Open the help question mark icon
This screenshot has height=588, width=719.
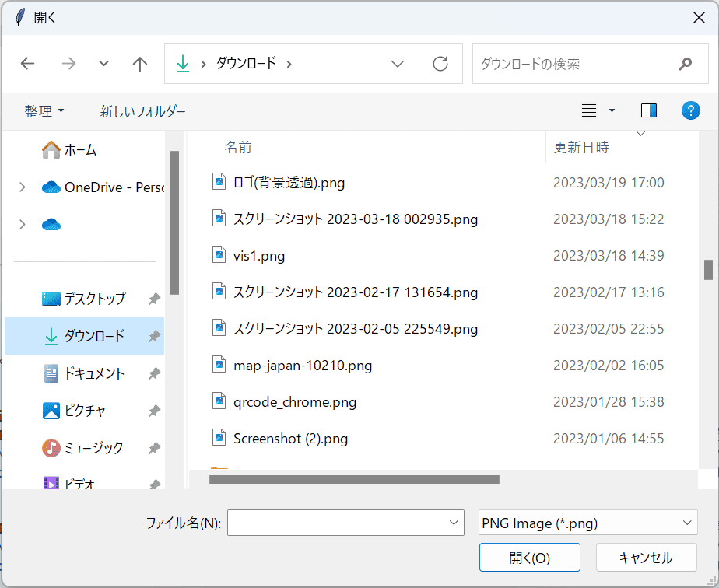(690, 111)
